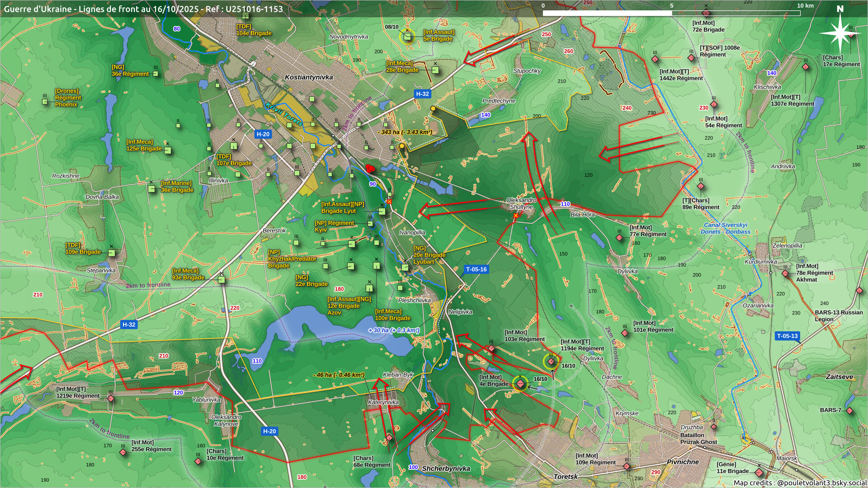Click the yellow-circled 5e Brigade unit marker
The image size is (868, 488).
[407, 36]
